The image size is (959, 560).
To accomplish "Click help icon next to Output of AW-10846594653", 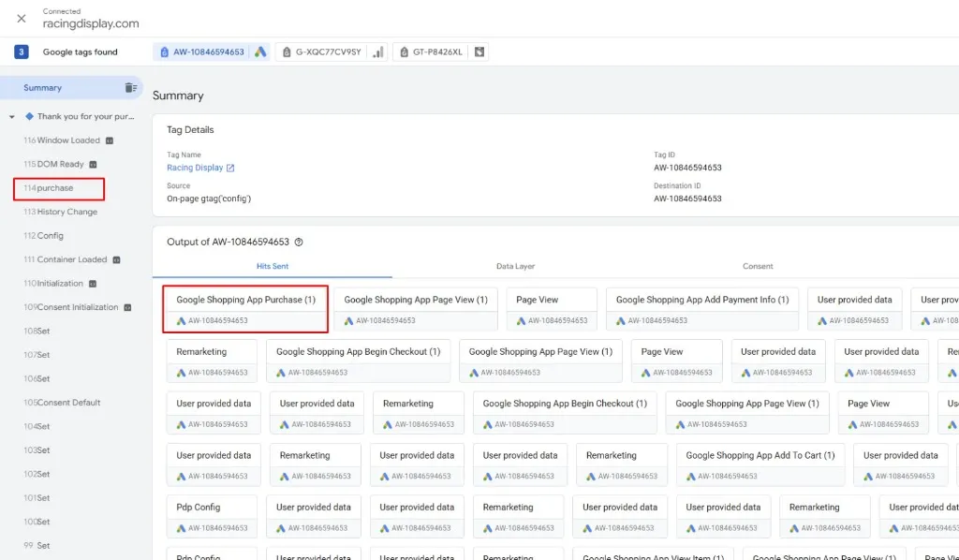I will [x=299, y=243].
